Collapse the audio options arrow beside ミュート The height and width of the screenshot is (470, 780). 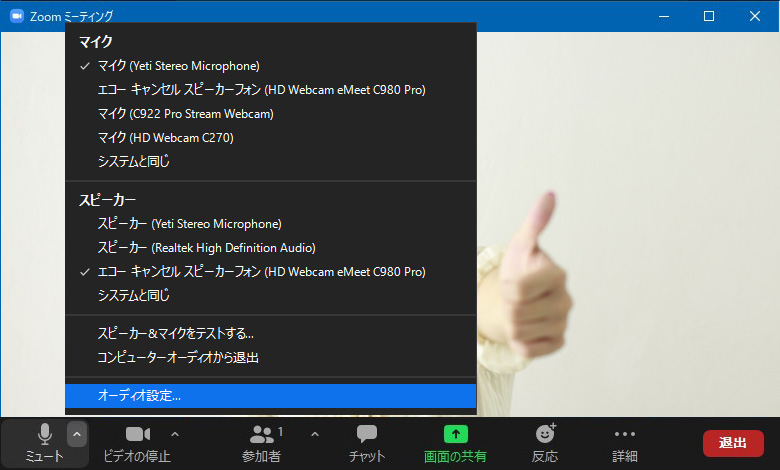(77, 434)
